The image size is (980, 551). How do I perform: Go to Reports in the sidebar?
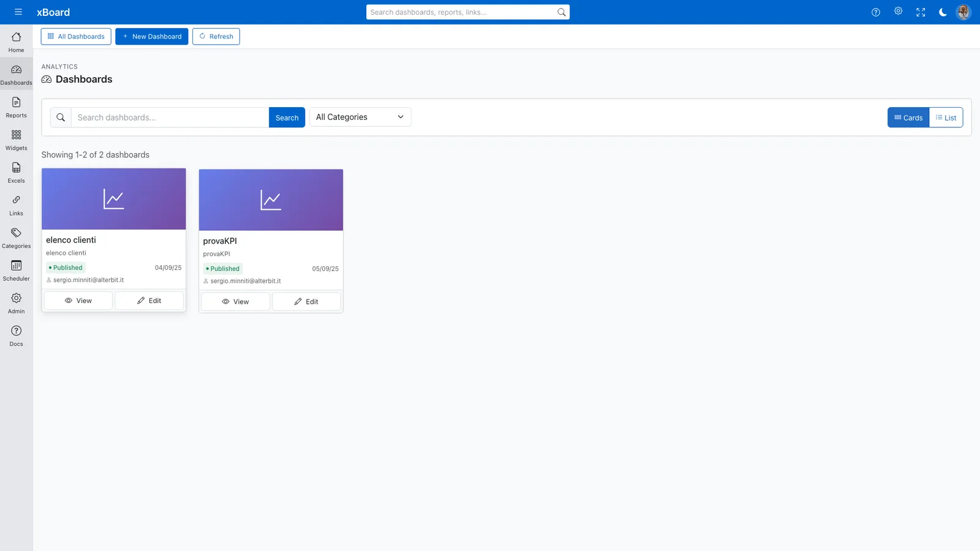pos(17,107)
